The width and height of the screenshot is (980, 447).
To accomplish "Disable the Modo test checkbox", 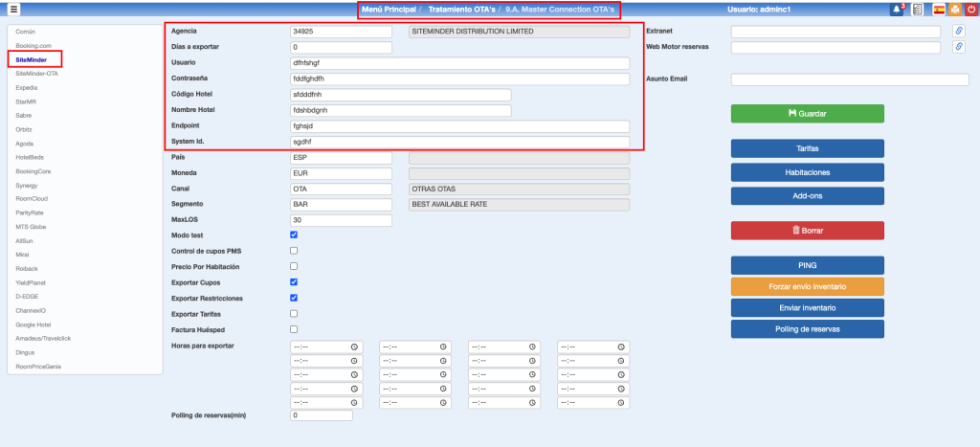I will tap(294, 235).
